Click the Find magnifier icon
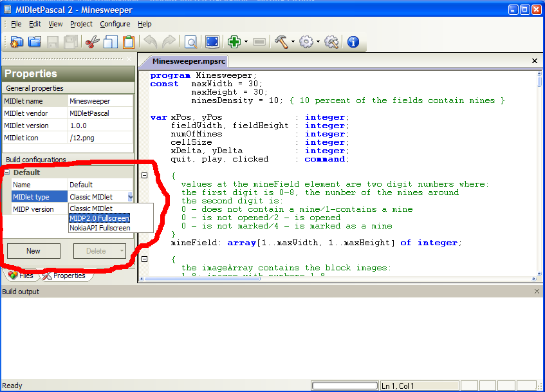Screen dimensions: 545x392 (190, 42)
